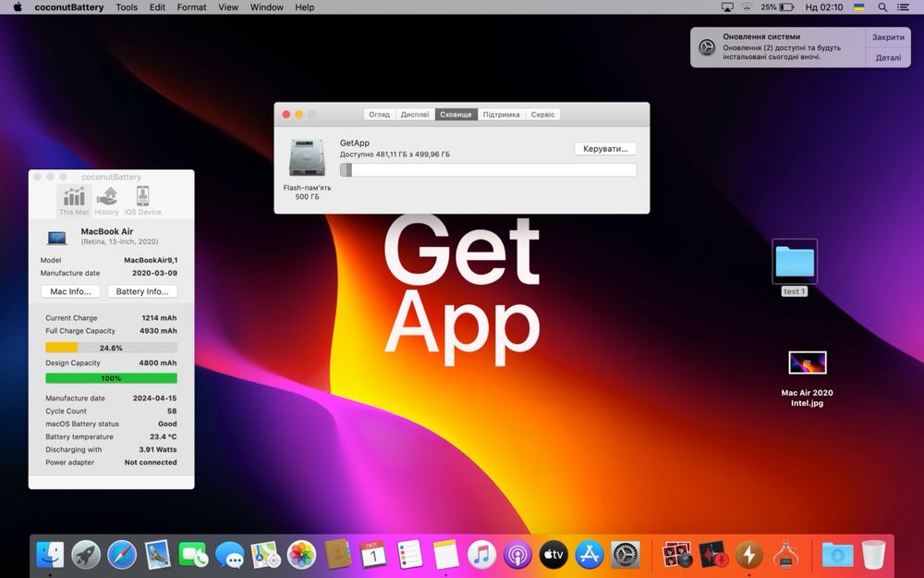Click Деталі on the update notification
Screen dimensions: 924x578
(888, 57)
